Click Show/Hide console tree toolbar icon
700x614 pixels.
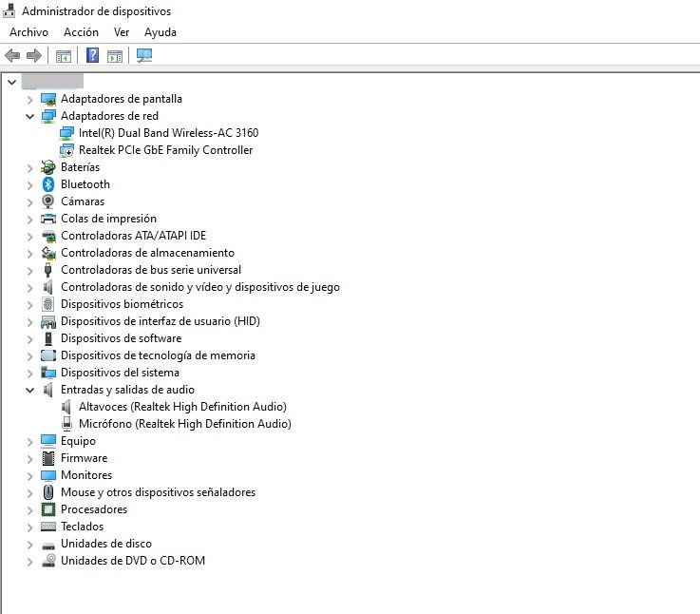pos(64,56)
